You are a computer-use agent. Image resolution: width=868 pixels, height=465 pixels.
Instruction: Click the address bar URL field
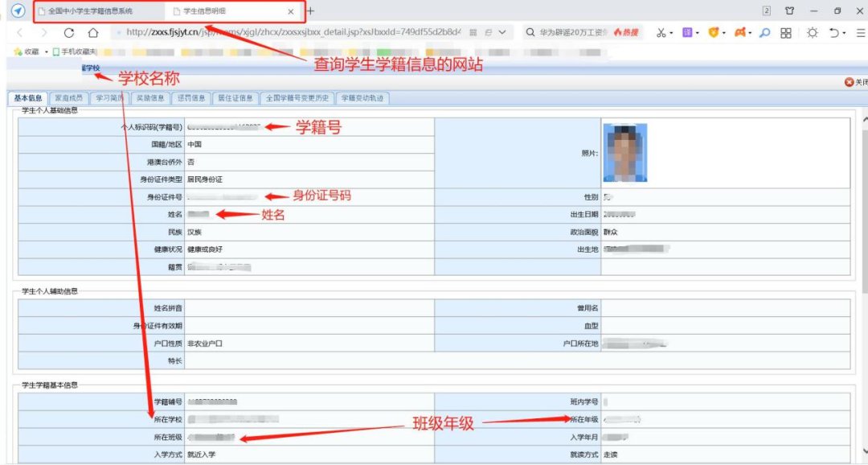coord(293,33)
